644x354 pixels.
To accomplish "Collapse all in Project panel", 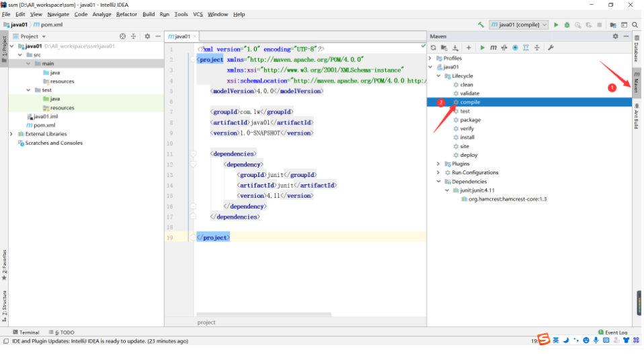I will (x=134, y=36).
